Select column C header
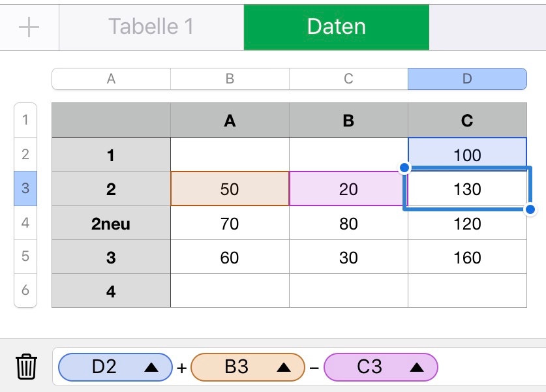 [348, 79]
